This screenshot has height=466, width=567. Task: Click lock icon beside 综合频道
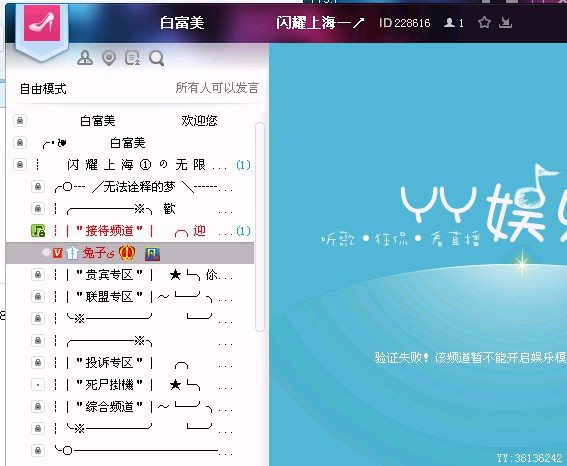38,407
